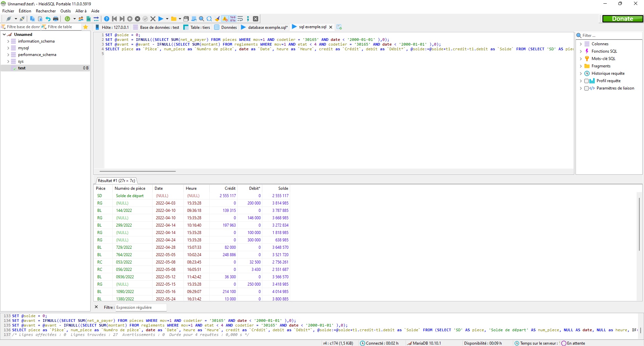The height and width of the screenshot is (346, 644).
Task: Click the Print icon in toolbar
Action: (56, 19)
